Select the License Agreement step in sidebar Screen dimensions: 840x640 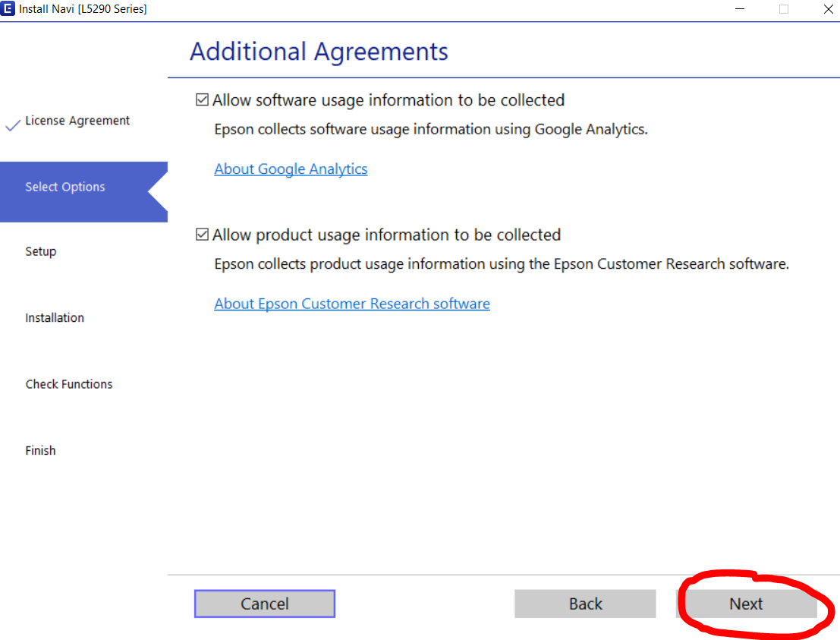tap(77, 121)
